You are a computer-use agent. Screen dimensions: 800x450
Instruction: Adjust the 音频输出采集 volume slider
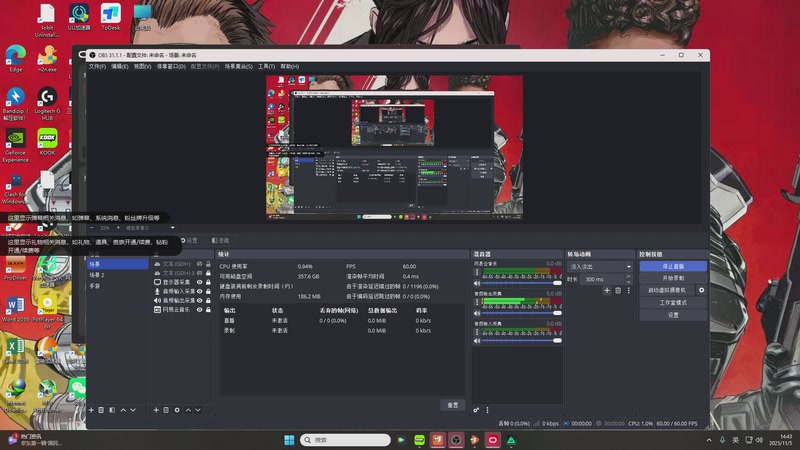(x=521, y=313)
